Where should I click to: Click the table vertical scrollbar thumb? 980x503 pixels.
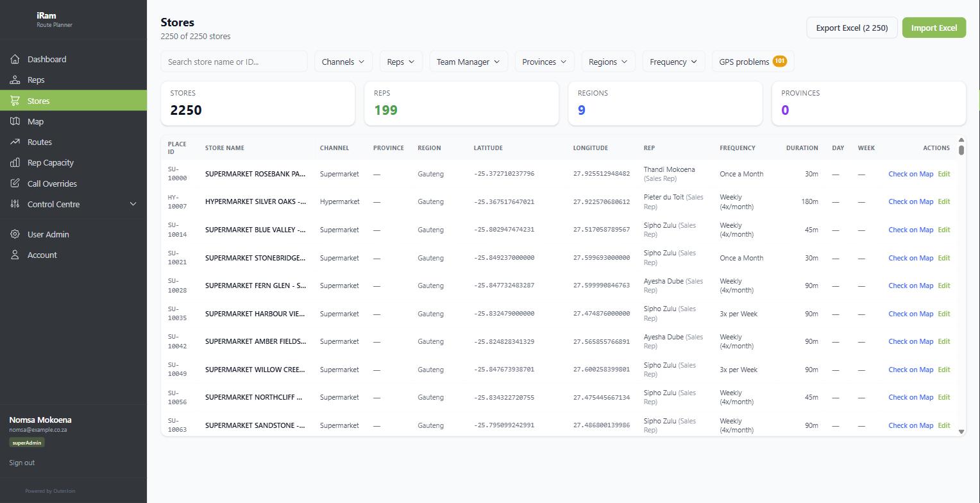coord(961,150)
